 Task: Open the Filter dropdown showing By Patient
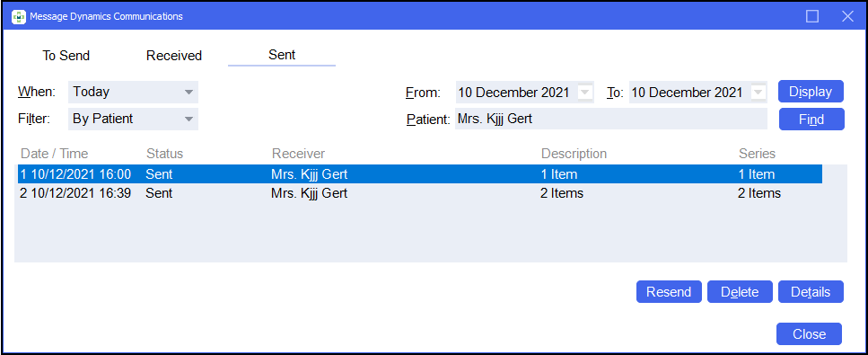tap(133, 119)
